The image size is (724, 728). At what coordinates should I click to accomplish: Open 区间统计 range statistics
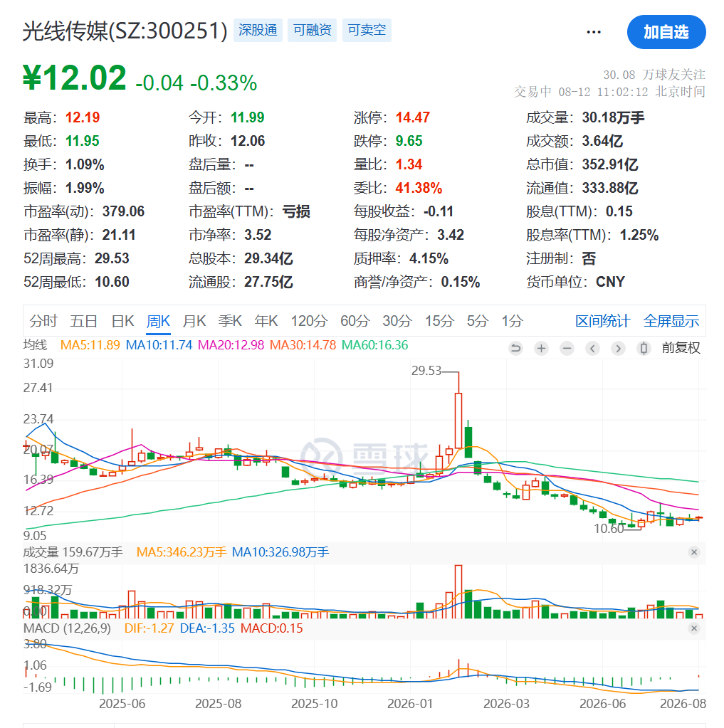pyautogui.click(x=602, y=321)
